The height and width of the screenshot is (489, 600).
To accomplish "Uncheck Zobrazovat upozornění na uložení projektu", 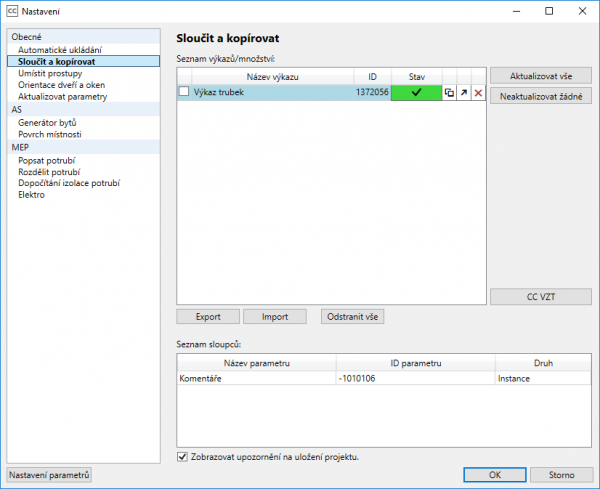I will tap(183, 457).
